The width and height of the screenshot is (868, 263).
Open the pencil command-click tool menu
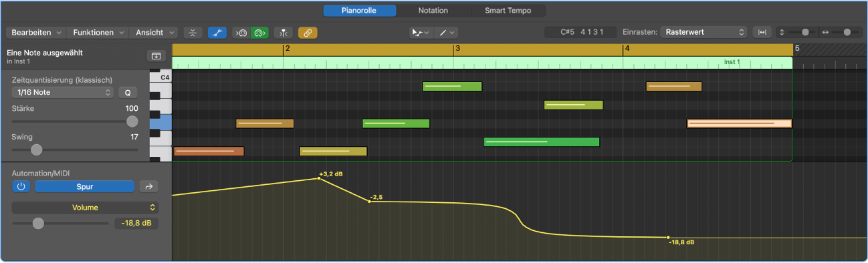445,32
